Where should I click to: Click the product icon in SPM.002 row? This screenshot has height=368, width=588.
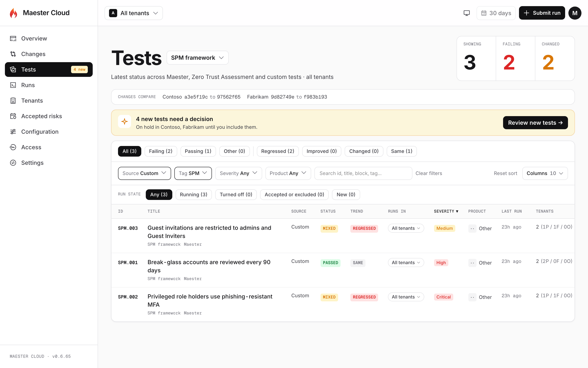tap(472, 297)
